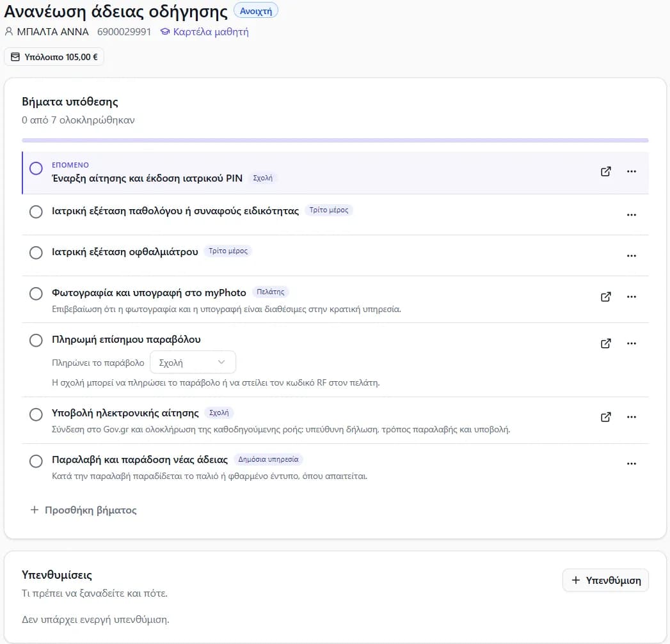Click the Τρίτο μέρος tag on παθολόγου step
The height and width of the screenshot is (644, 670).
328,210
